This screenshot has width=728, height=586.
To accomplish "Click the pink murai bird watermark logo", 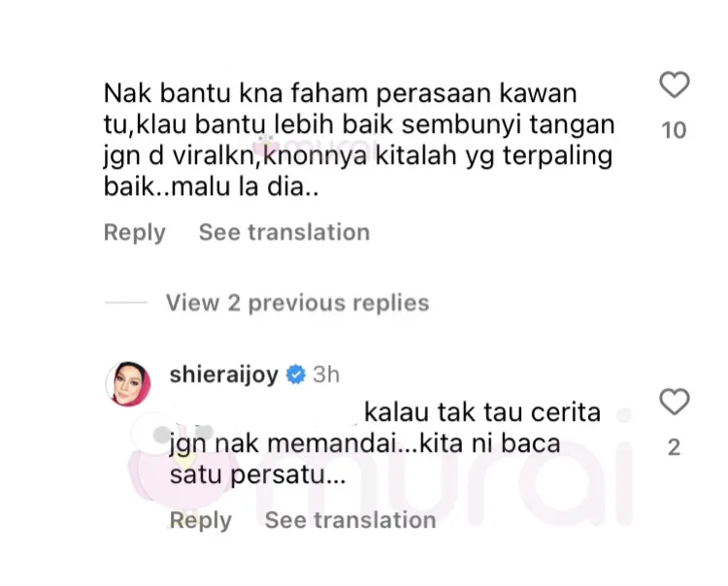I will tap(179, 463).
